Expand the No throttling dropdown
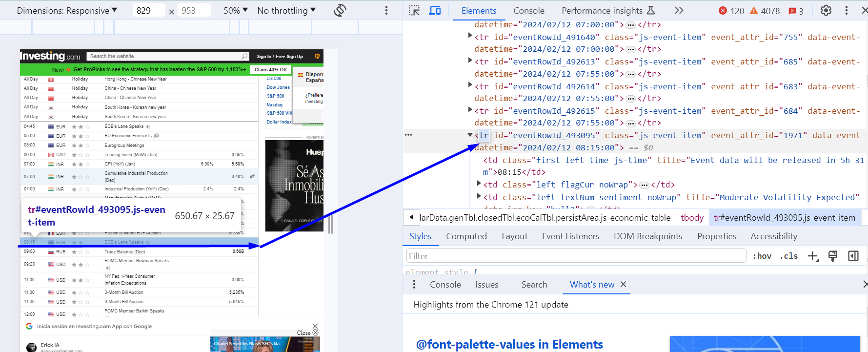Image resolution: width=868 pixels, height=352 pixels. (286, 10)
